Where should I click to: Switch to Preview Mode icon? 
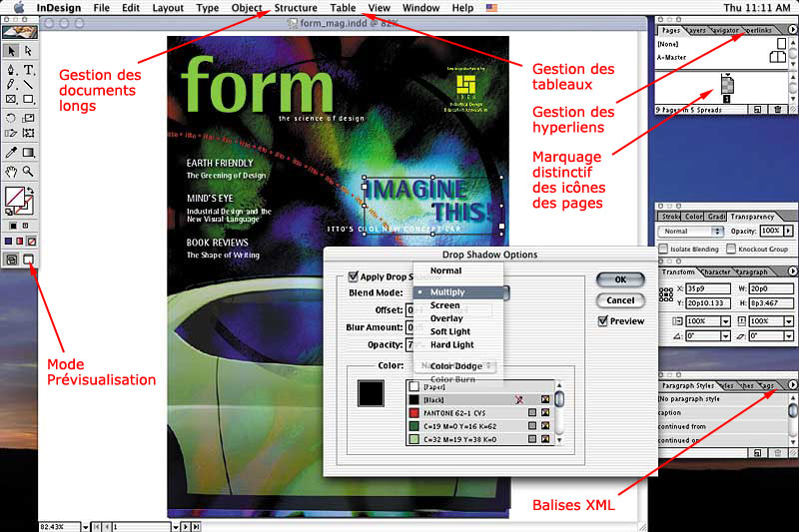pyautogui.click(x=28, y=260)
